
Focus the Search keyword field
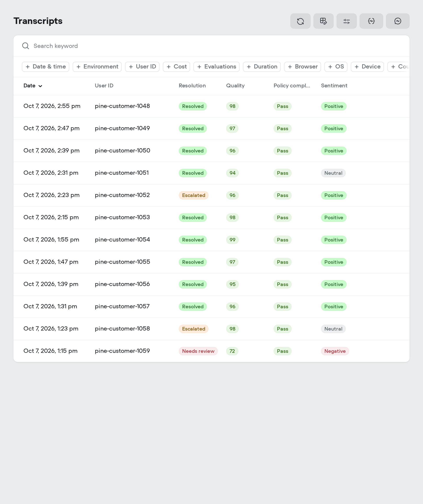click(211, 46)
